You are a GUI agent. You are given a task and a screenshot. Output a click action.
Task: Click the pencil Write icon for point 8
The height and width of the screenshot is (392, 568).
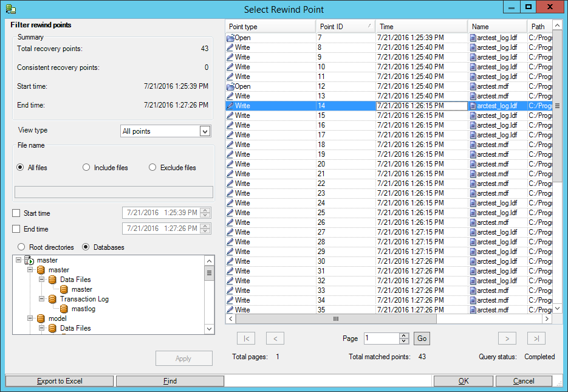[230, 47]
